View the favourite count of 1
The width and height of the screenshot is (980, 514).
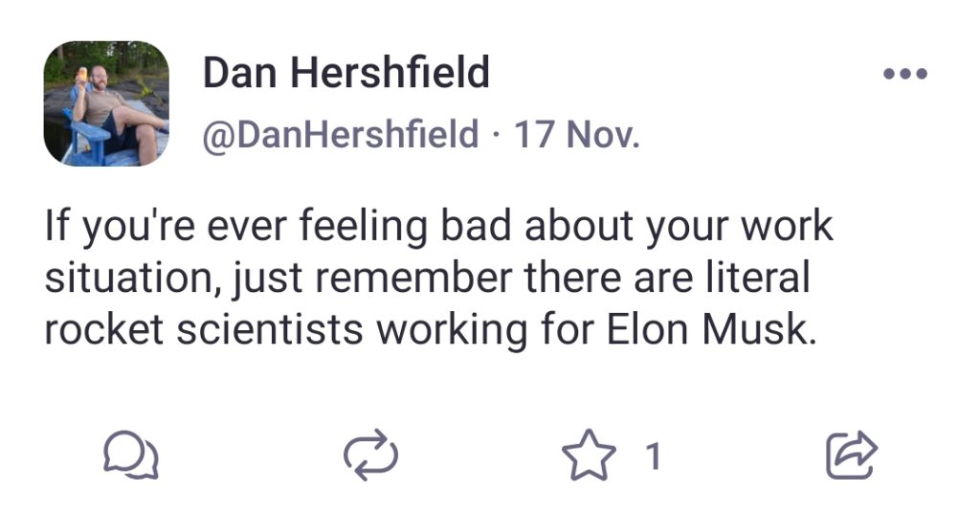pyautogui.click(x=653, y=456)
